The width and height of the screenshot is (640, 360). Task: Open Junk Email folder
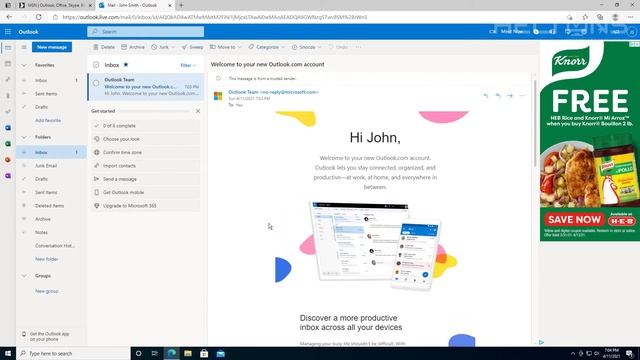click(51, 166)
